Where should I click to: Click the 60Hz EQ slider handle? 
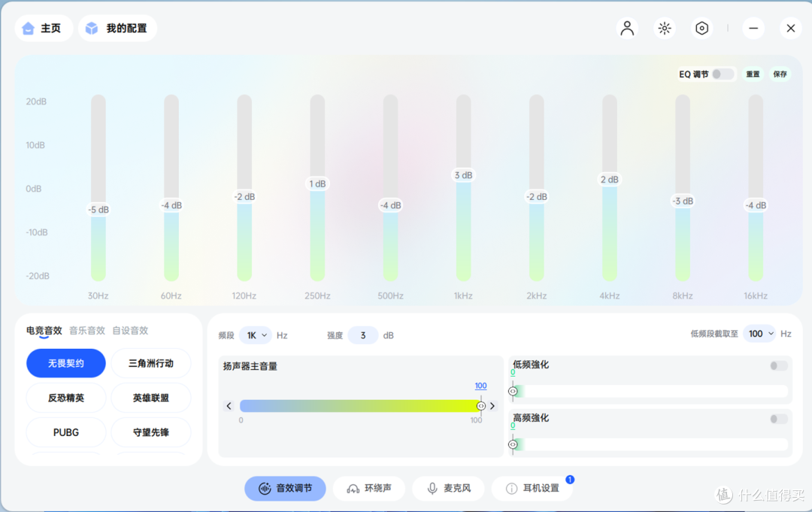171,205
